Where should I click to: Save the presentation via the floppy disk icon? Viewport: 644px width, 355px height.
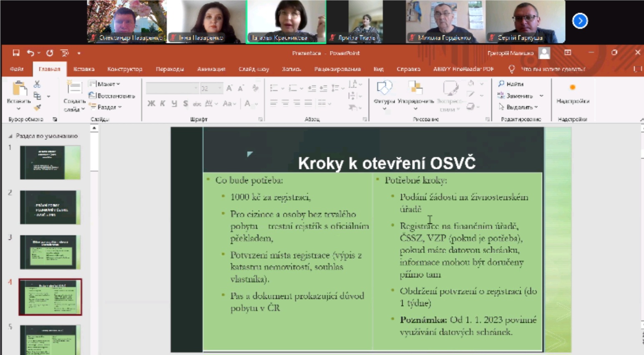click(x=16, y=53)
